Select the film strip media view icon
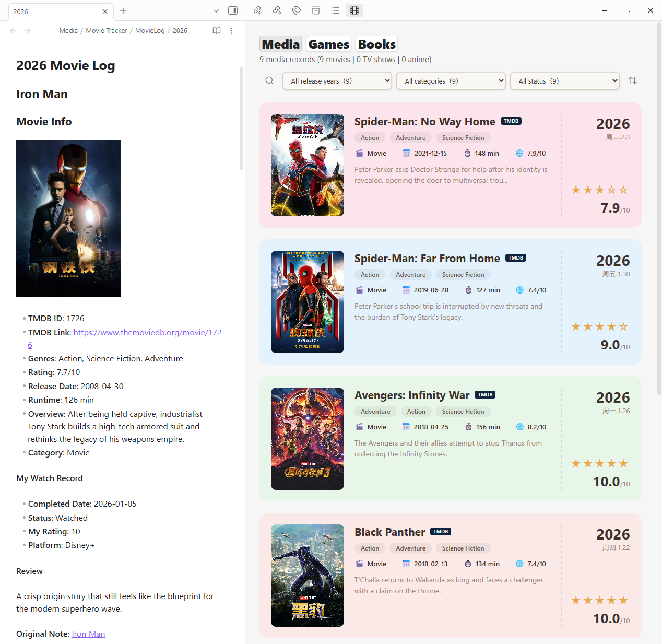Viewport: 662px width, 644px height. 354,10
